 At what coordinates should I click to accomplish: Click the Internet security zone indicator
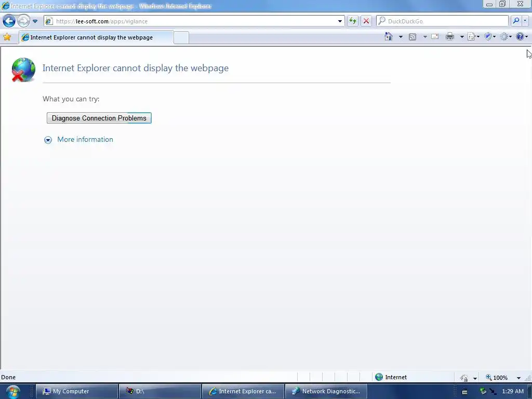pyautogui.click(x=391, y=377)
